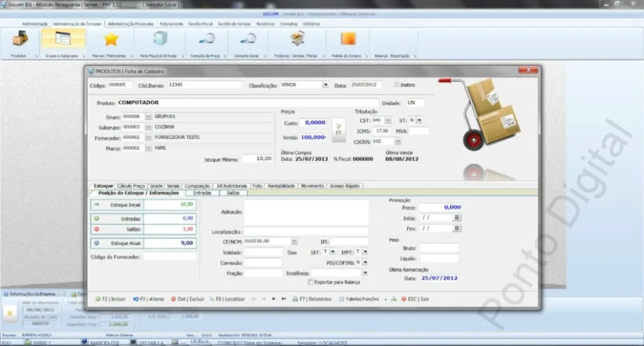Toggle the Inativo checkbox
Screen dimensions: 644x346
[397, 84]
